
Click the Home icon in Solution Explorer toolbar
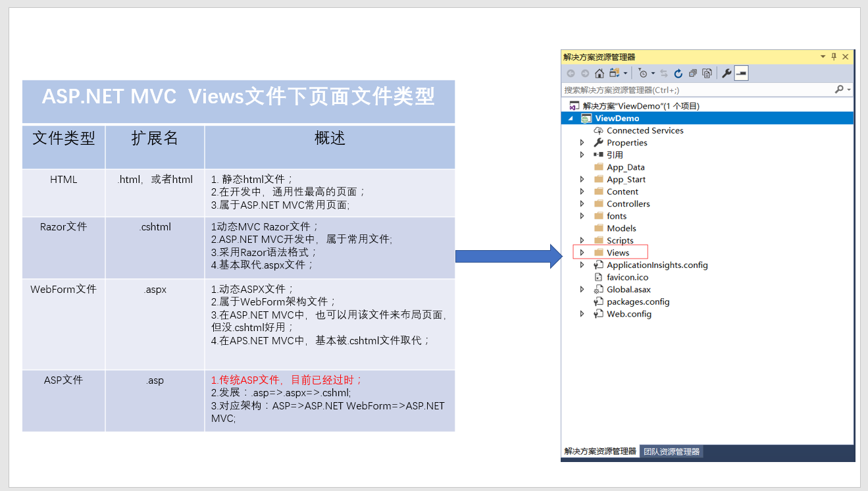(600, 74)
